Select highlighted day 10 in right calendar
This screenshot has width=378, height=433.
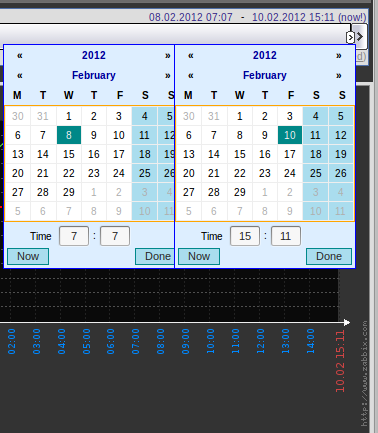[290, 135]
